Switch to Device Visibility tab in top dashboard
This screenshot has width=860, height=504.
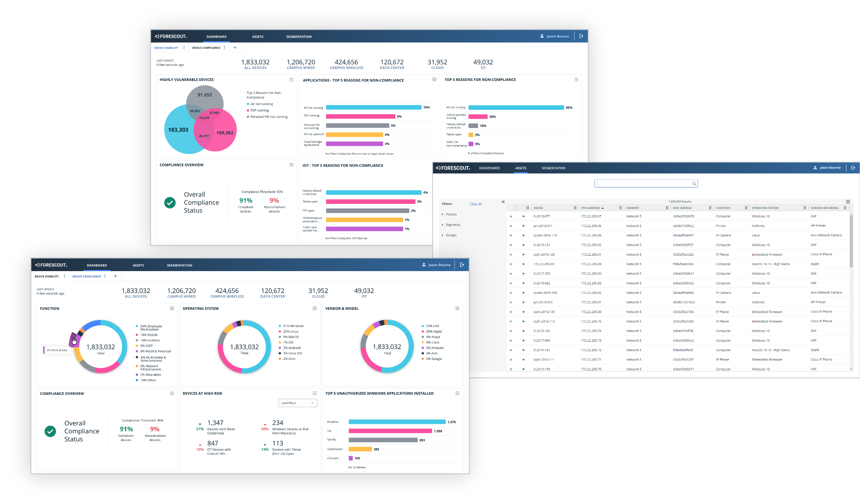click(x=166, y=48)
